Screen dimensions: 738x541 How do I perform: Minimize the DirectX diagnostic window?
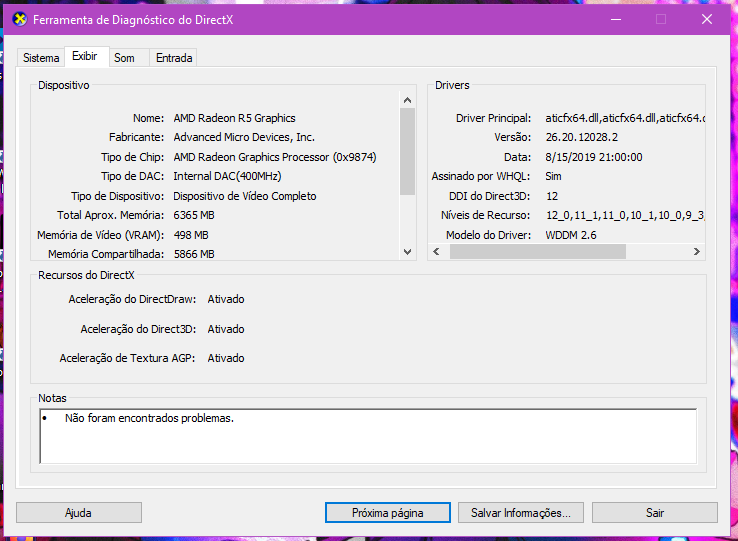pos(616,19)
